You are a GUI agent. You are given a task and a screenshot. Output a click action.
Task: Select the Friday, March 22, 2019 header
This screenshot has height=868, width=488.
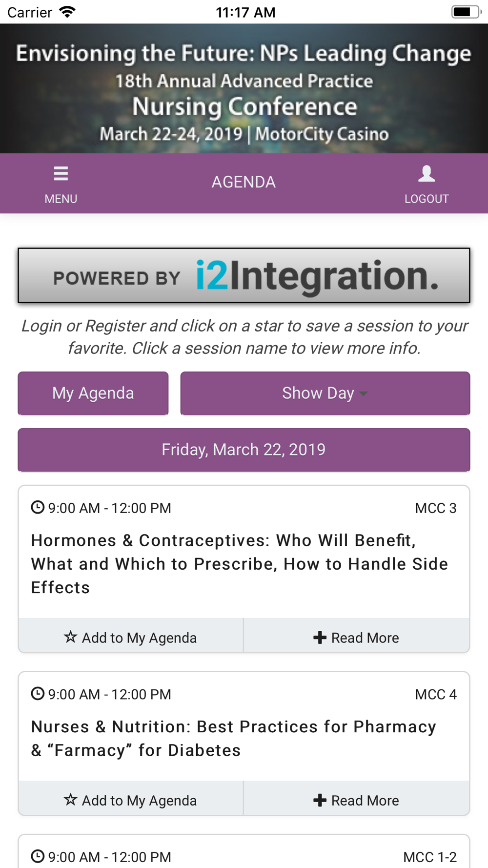[x=244, y=450]
